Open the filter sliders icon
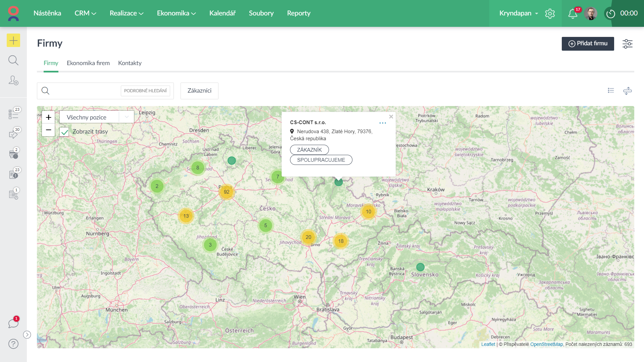The image size is (644, 362). (627, 44)
